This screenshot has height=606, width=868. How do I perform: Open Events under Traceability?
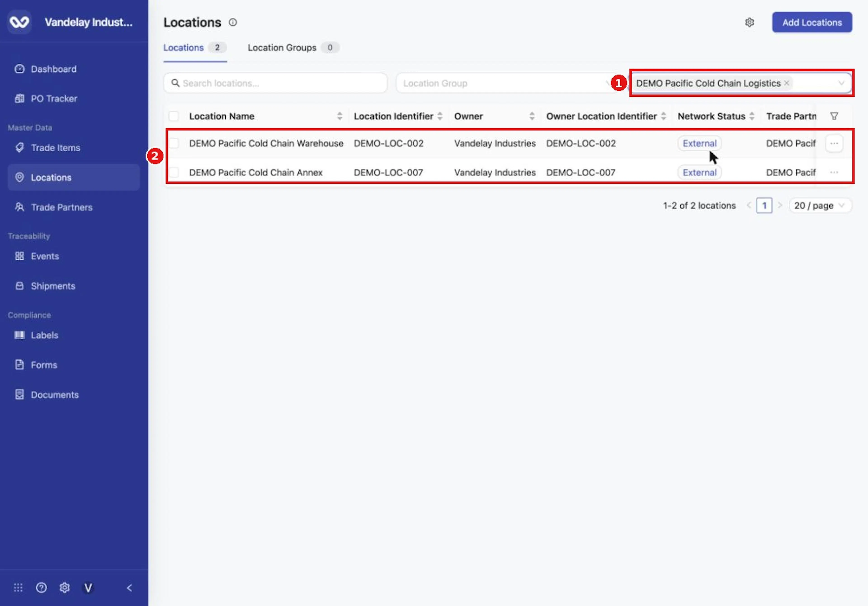74,256
